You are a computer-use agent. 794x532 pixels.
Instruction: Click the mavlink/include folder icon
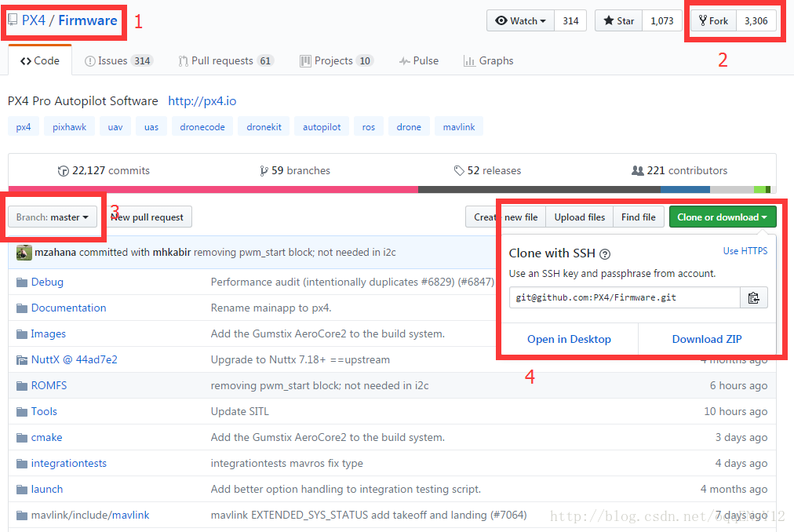[x=22, y=516]
